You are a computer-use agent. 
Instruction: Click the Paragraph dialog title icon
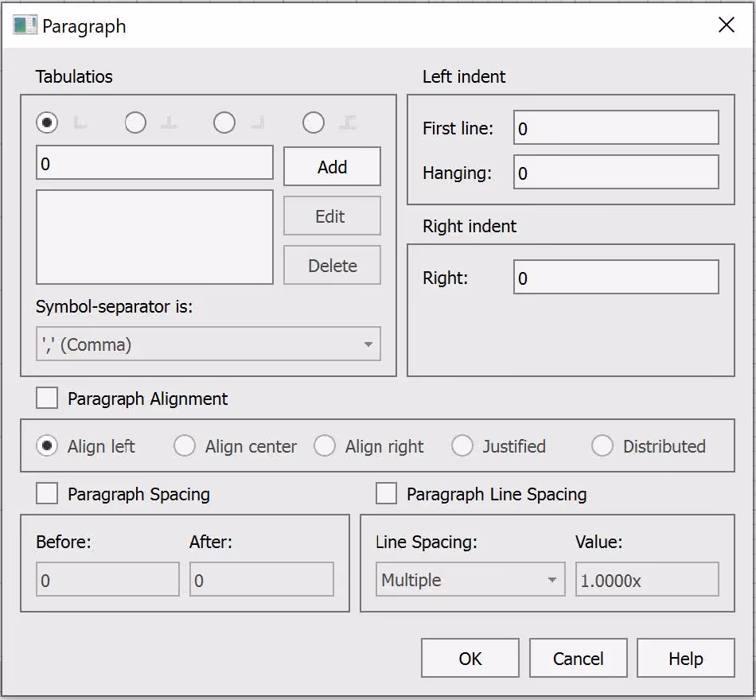[25, 25]
